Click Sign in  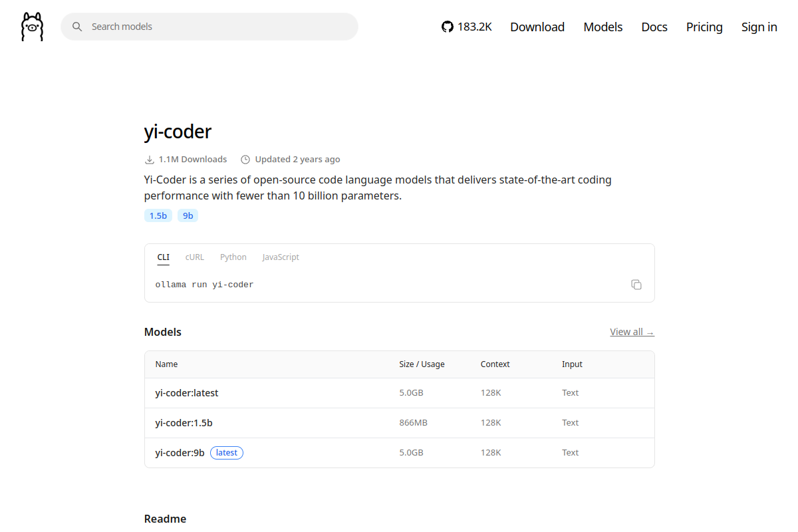(x=759, y=27)
